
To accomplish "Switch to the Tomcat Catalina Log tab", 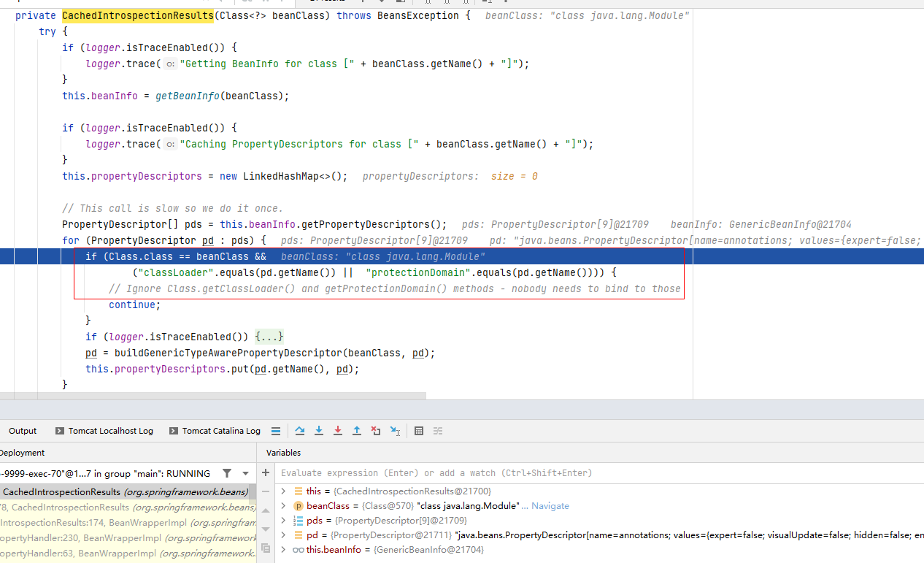I will (215, 431).
